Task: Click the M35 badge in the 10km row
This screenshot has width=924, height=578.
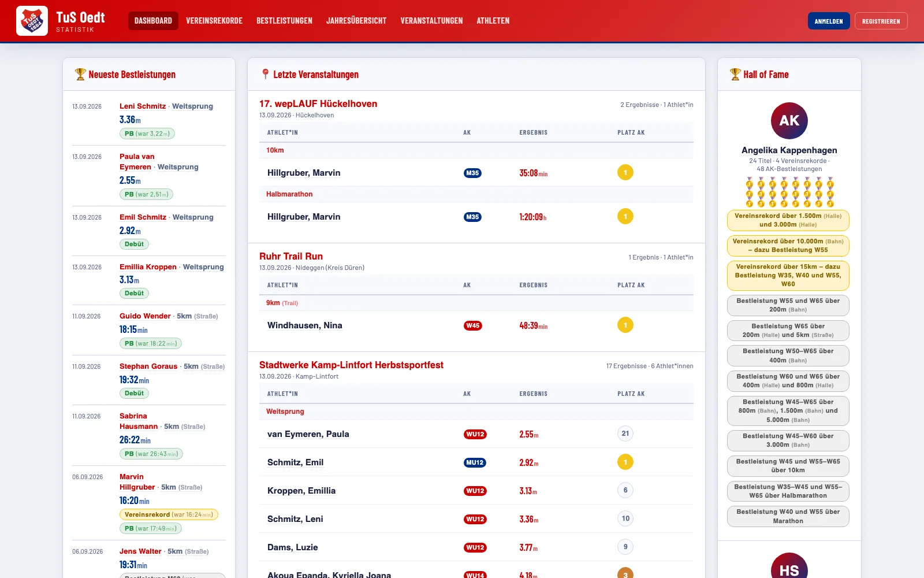Action: click(472, 173)
